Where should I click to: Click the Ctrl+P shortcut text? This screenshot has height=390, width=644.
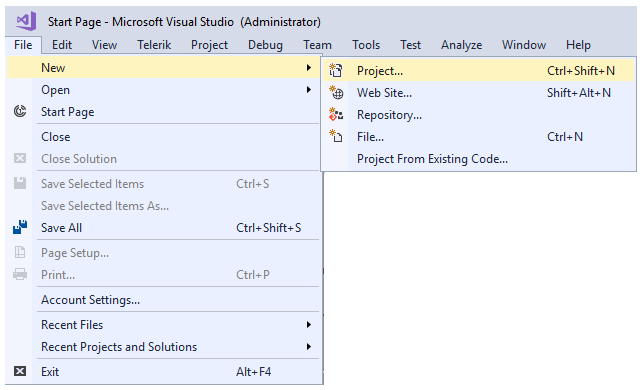[x=253, y=275]
